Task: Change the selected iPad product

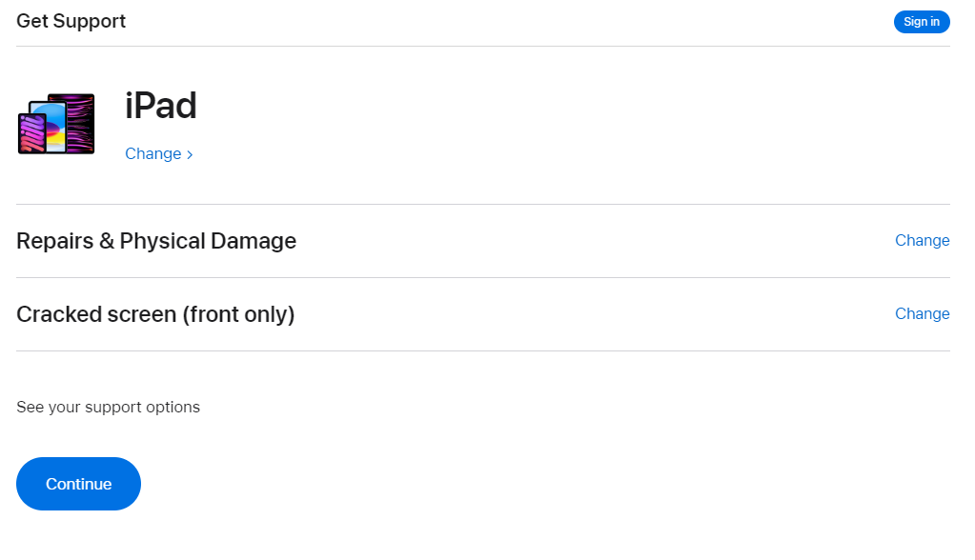Action: (153, 153)
